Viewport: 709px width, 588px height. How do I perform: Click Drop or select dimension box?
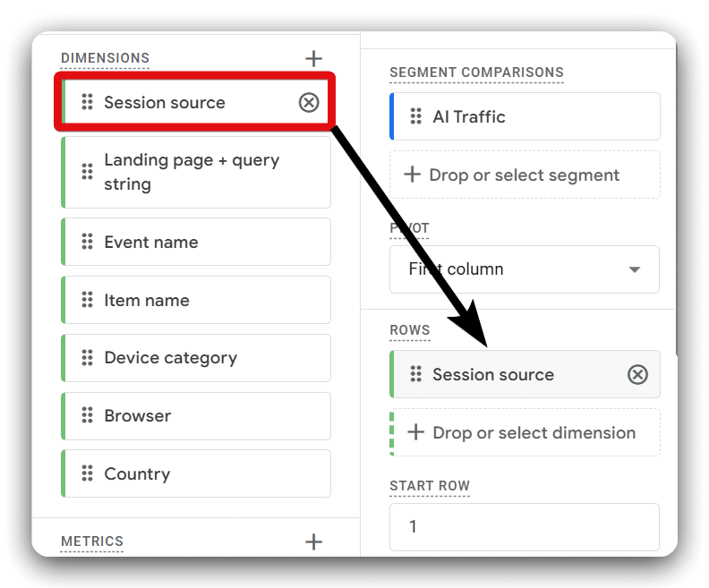point(525,433)
